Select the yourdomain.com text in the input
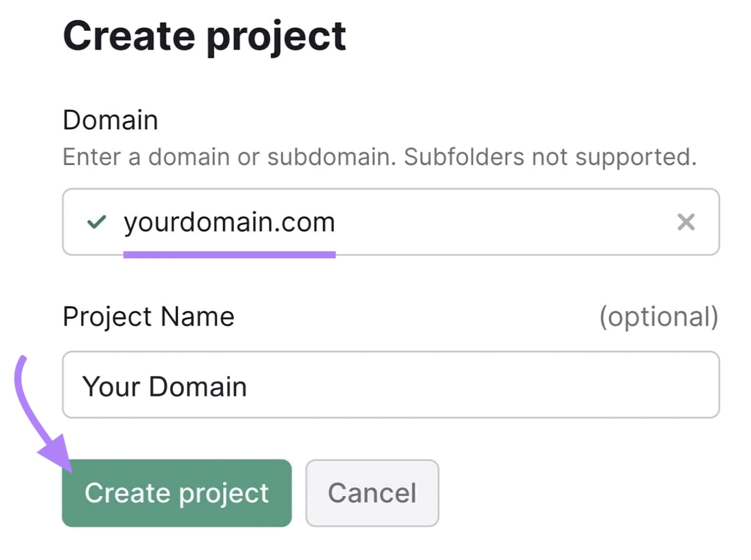This screenshot has height=560, width=751. point(230,222)
